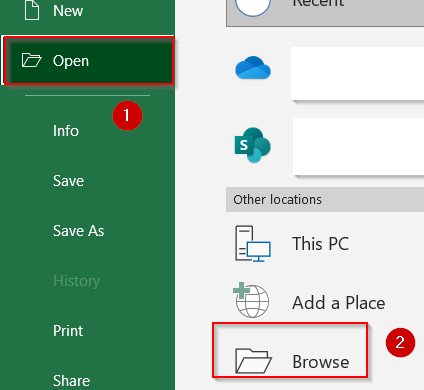
Task: Choose Add a Place
Action: 338,303
